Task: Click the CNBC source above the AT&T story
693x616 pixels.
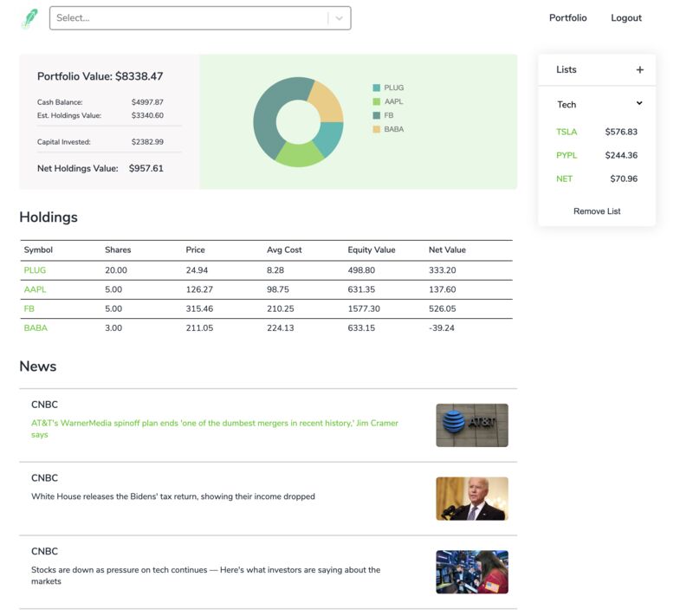Action: click(45, 405)
